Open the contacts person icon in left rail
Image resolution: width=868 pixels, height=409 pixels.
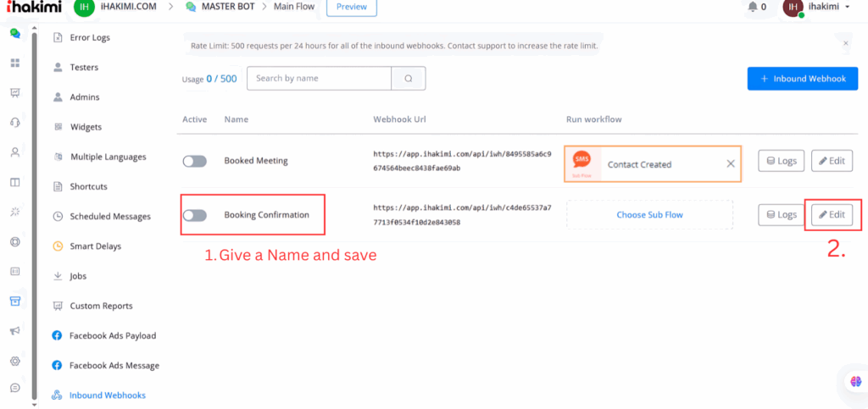coord(14,152)
